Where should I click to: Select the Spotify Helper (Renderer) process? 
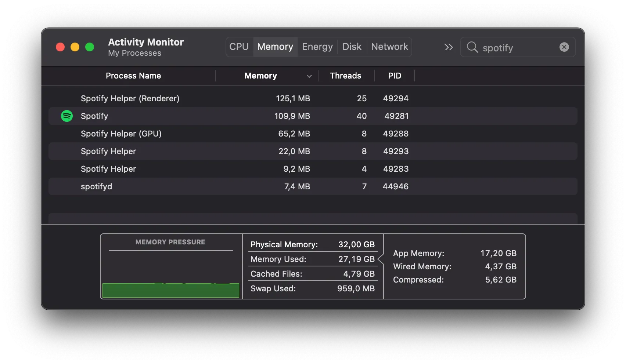point(130,98)
